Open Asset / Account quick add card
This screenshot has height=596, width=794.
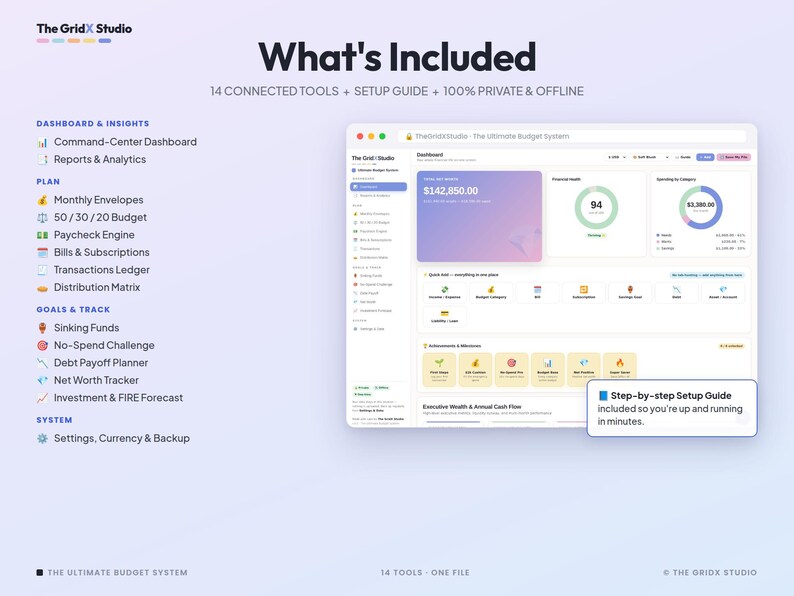723,293
